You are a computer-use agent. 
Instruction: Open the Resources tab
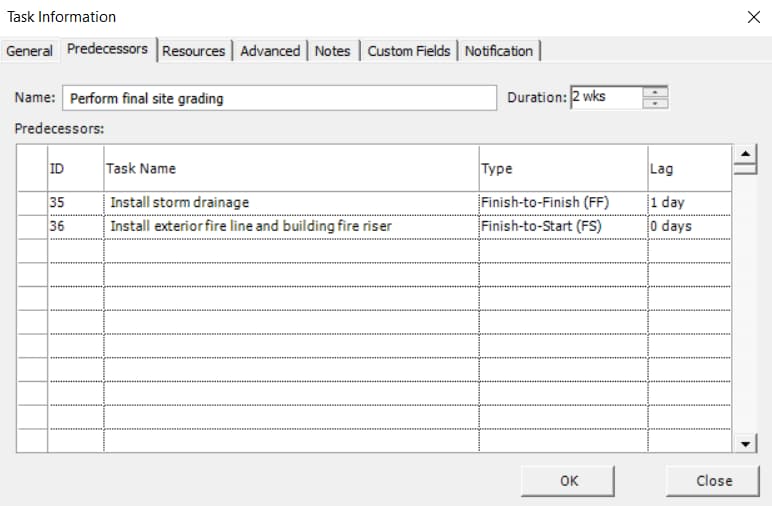[193, 51]
